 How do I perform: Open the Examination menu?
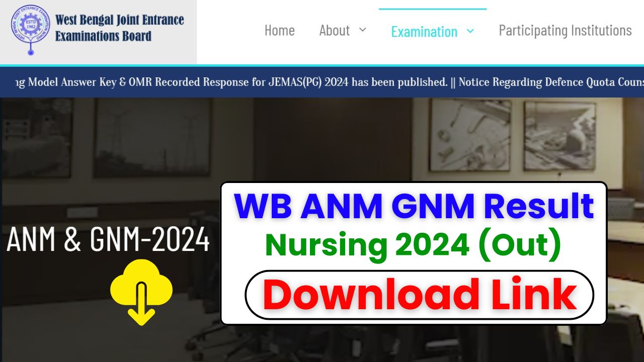(424, 32)
